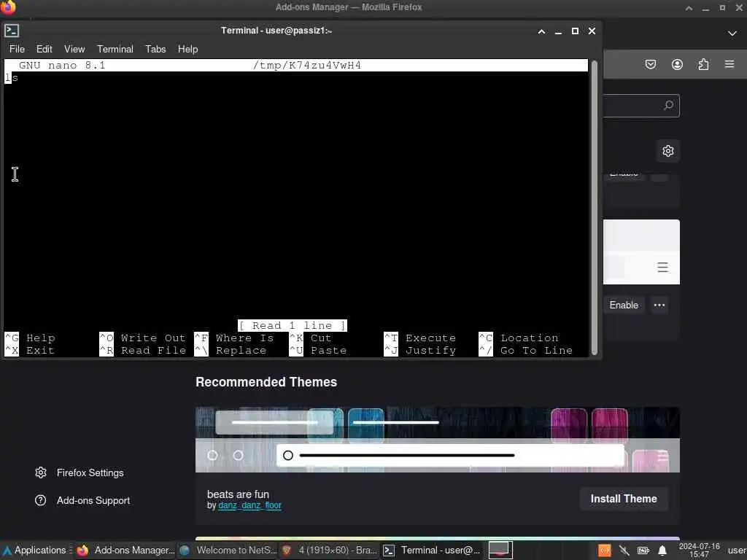Close the Terminal window
Screen dimensions: 747x560
[x=592, y=31]
